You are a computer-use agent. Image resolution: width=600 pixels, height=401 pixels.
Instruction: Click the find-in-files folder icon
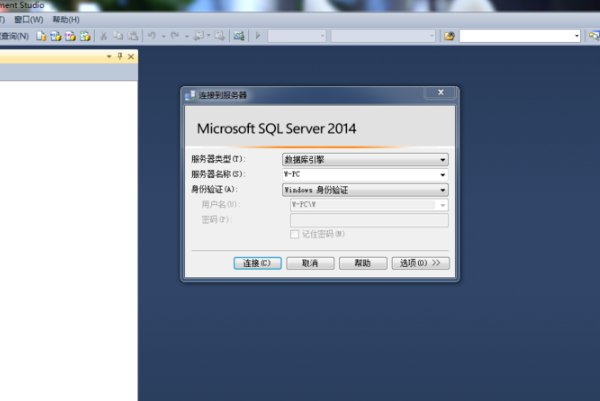click(449, 36)
